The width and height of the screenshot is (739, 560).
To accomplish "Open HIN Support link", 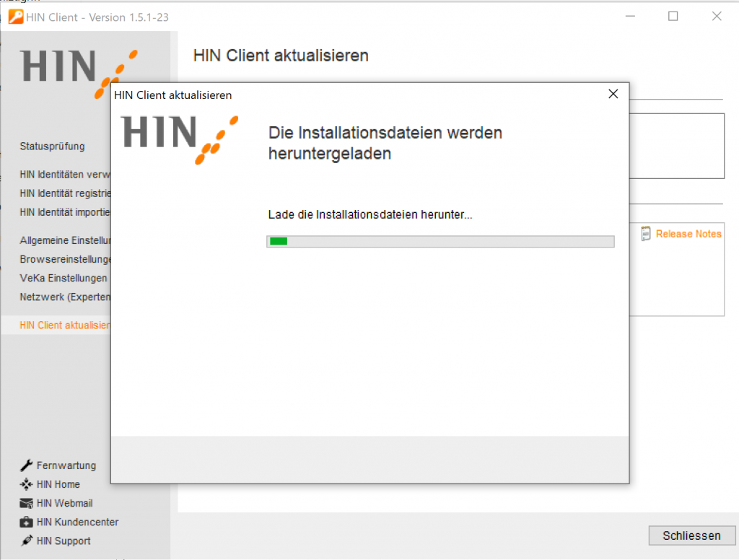I will click(x=64, y=541).
